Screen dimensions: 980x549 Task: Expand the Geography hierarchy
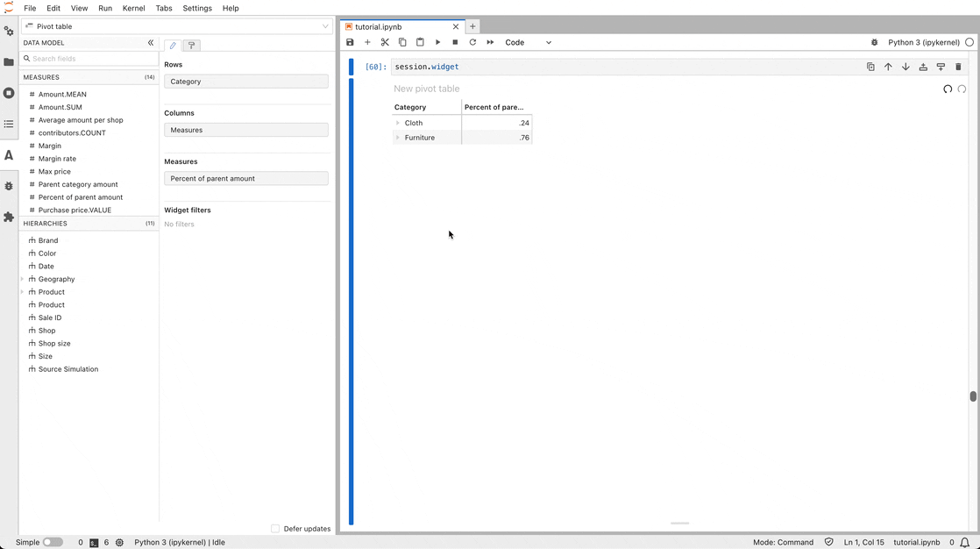[22, 279]
